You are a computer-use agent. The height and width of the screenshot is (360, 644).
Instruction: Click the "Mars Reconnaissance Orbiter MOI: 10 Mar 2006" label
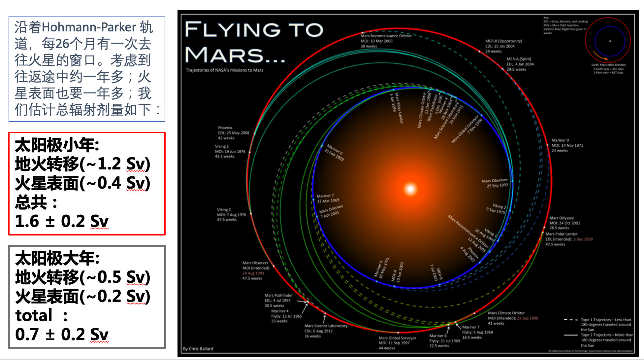click(x=386, y=41)
